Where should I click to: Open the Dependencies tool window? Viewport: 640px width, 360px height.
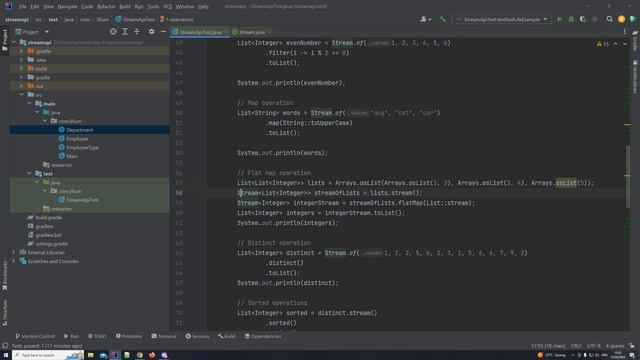[x=263, y=336]
